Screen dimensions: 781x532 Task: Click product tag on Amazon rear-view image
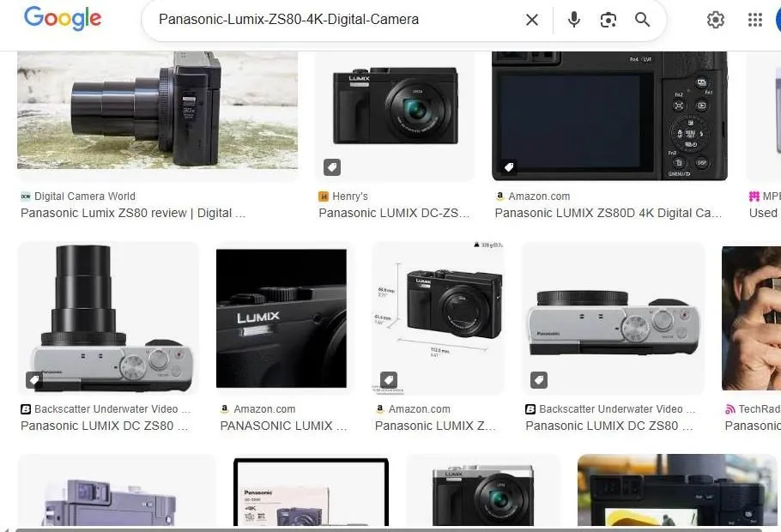coord(509,167)
